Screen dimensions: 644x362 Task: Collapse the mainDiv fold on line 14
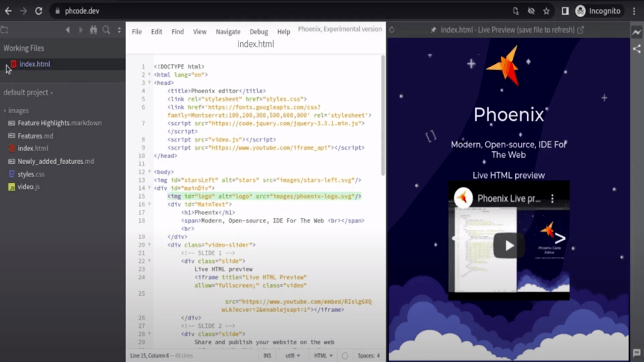[x=150, y=188]
